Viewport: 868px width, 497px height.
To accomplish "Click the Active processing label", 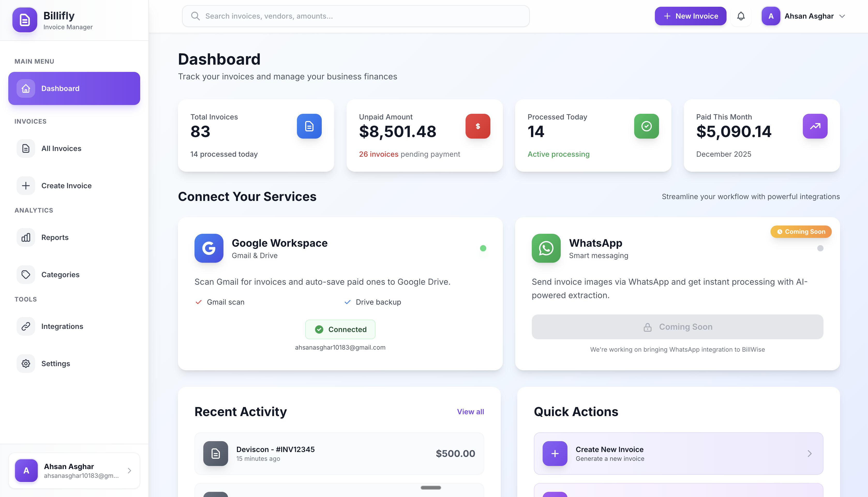I will pos(558,154).
